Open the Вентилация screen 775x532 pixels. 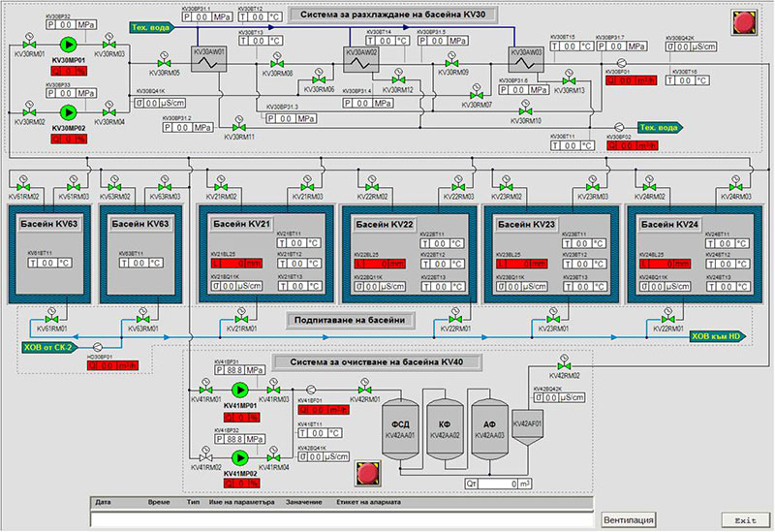tap(635, 516)
